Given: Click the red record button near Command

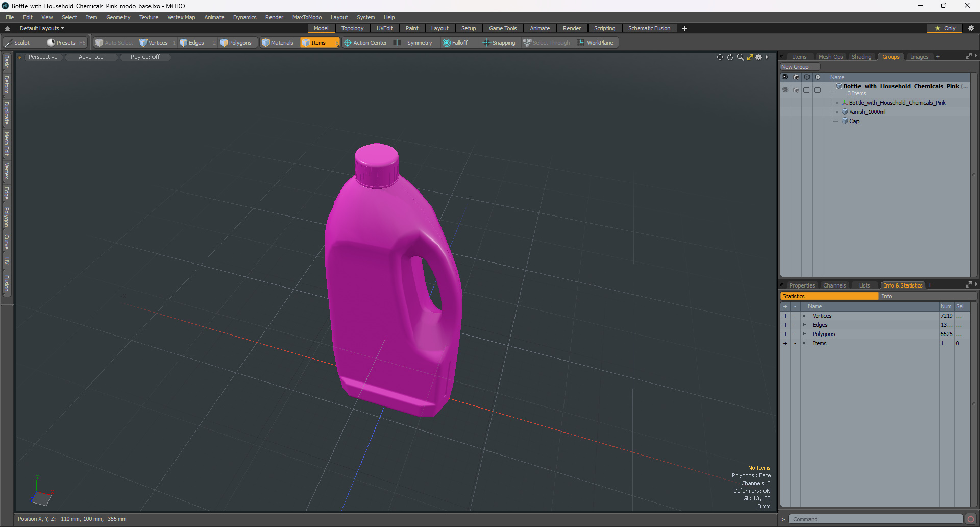Looking at the screenshot, I should click(x=971, y=519).
